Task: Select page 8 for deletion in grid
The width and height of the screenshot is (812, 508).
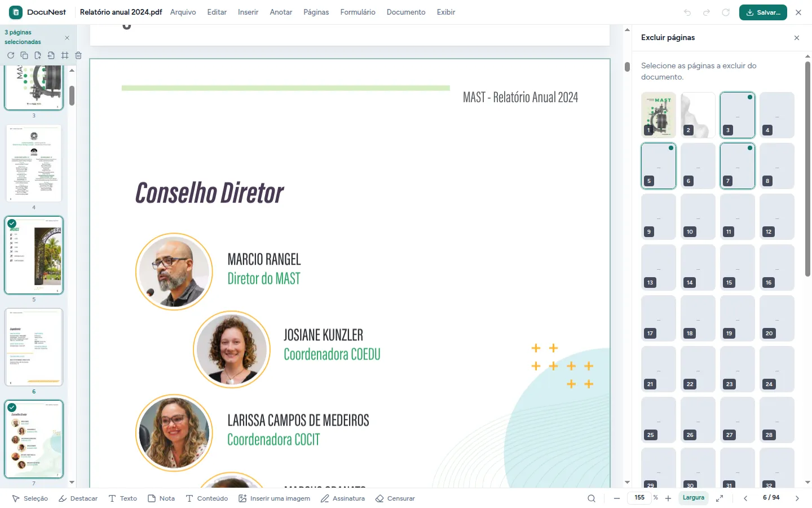Action: 777,166
